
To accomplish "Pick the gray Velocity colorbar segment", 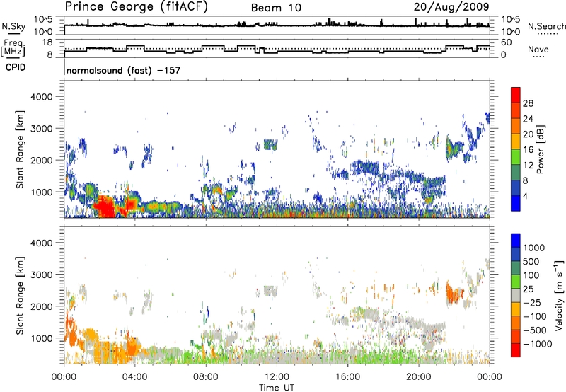I will coord(516,295).
